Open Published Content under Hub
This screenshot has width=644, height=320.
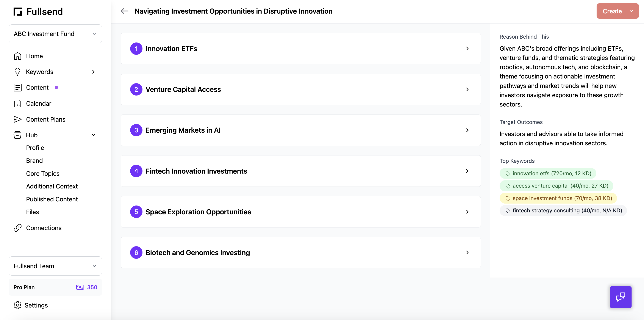(52, 199)
